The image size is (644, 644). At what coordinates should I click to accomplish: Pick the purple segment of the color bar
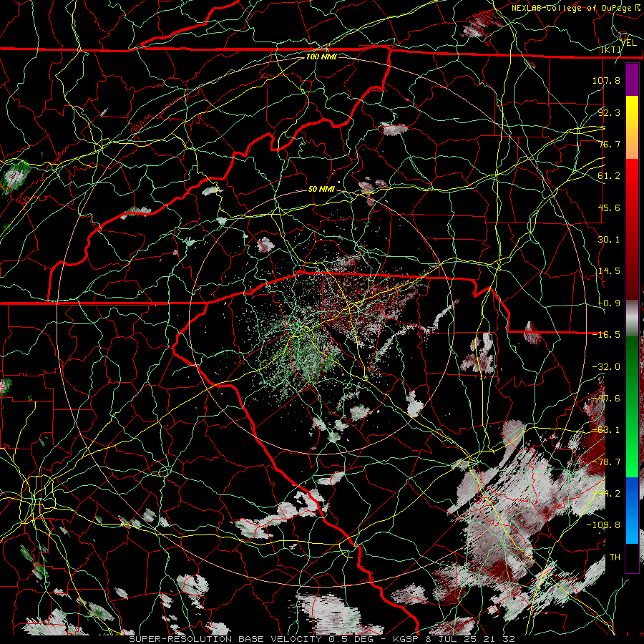(632, 79)
